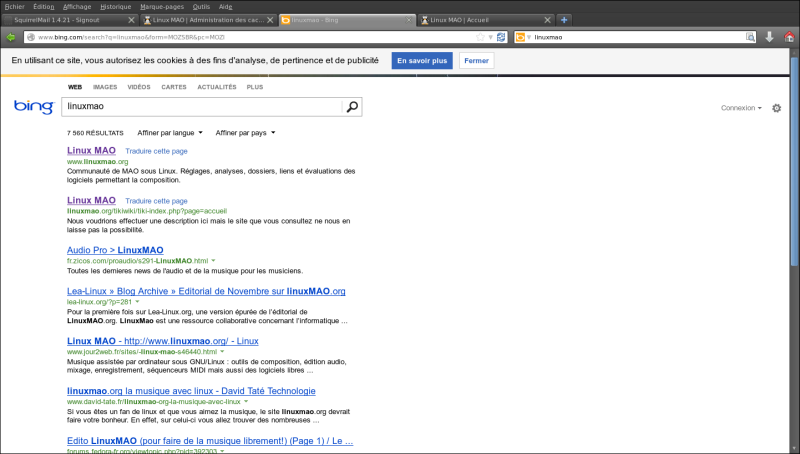Expand Affiner par pays dropdown
800x454 pixels.
[x=245, y=133]
